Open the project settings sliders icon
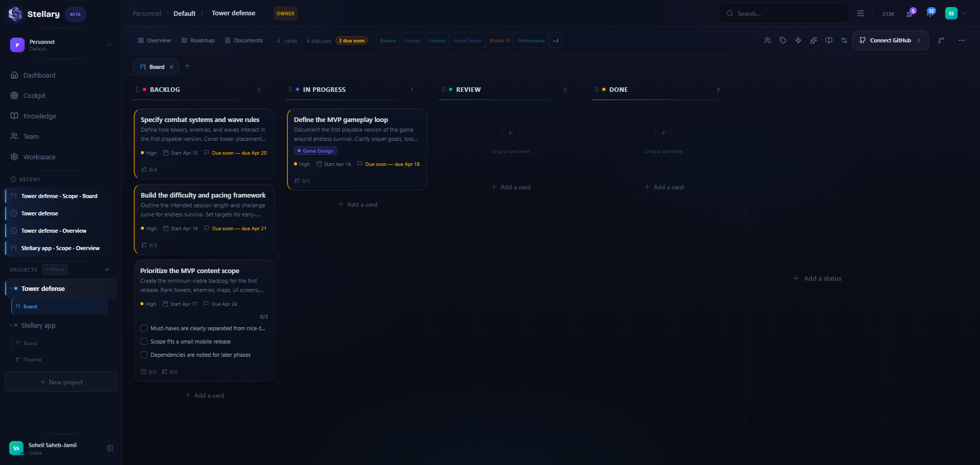The image size is (980, 465). point(844,40)
